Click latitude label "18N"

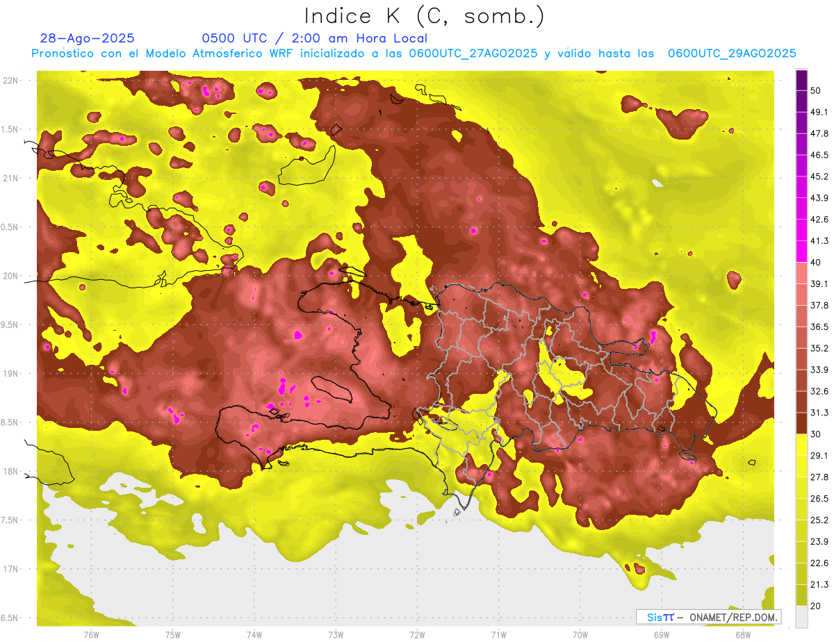[11, 472]
